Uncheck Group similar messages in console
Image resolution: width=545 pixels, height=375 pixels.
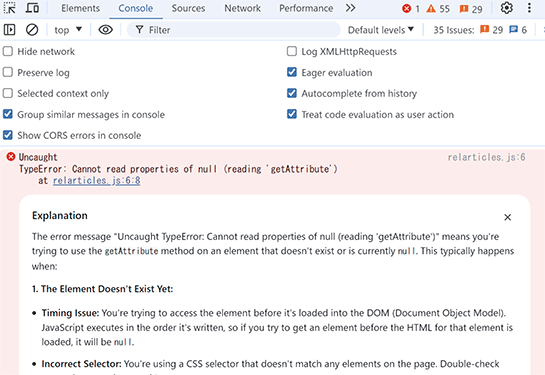8,114
